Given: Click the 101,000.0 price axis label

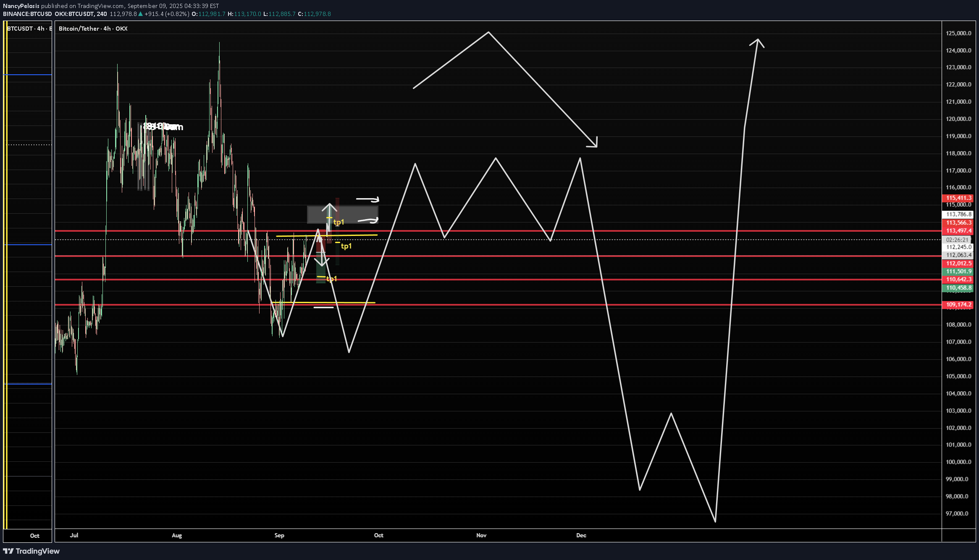Looking at the screenshot, I should 958,445.
